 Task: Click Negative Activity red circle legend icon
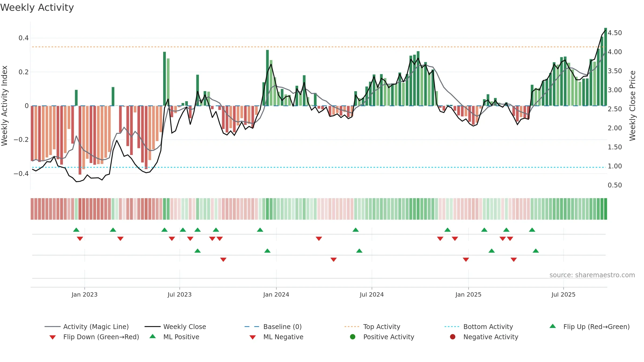(453, 337)
